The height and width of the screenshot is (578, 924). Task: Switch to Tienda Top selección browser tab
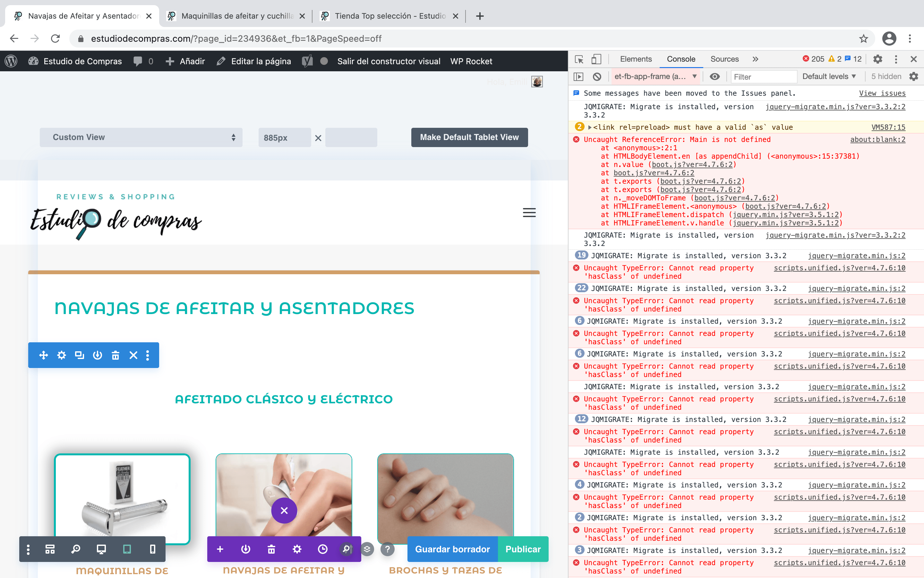(x=389, y=16)
